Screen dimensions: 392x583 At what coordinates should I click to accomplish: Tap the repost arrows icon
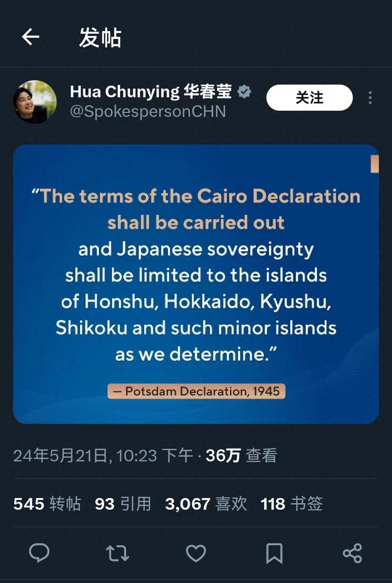pos(117,553)
